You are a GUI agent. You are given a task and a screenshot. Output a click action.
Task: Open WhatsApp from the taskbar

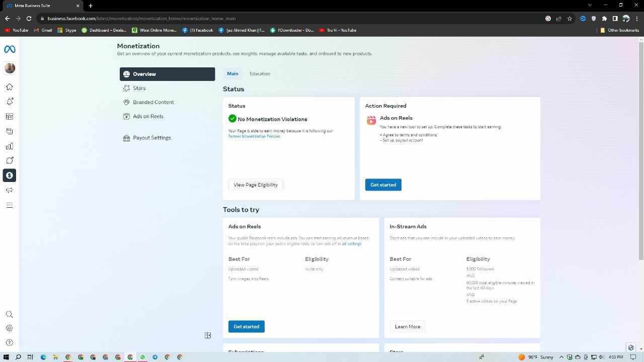click(x=142, y=357)
